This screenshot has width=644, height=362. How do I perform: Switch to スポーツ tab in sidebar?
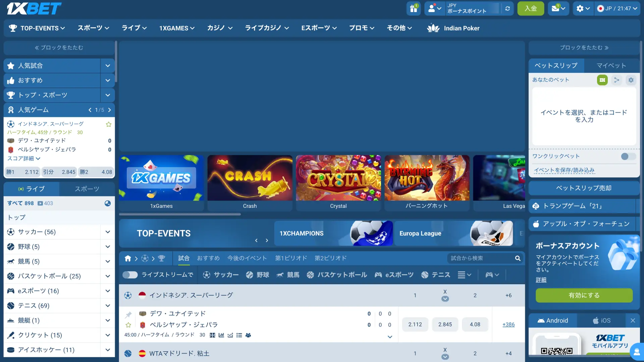tap(87, 189)
